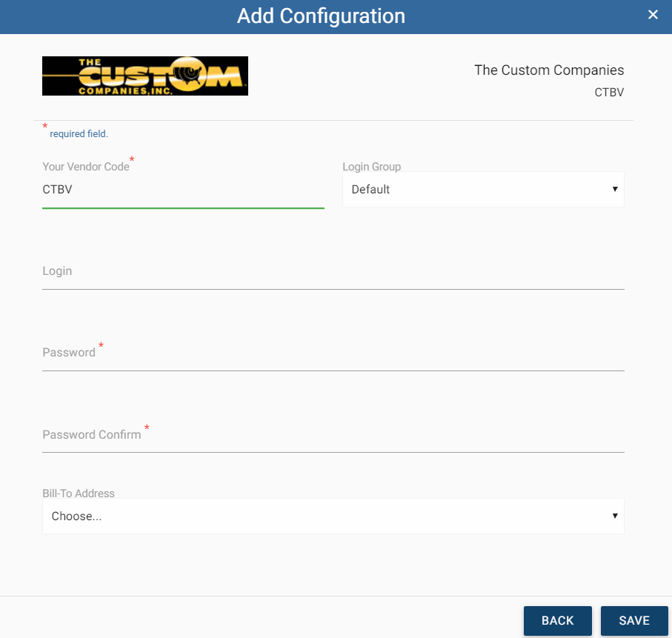Click The Custom Companies name text
The image size is (672, 638).
click(x=549, y=70)
